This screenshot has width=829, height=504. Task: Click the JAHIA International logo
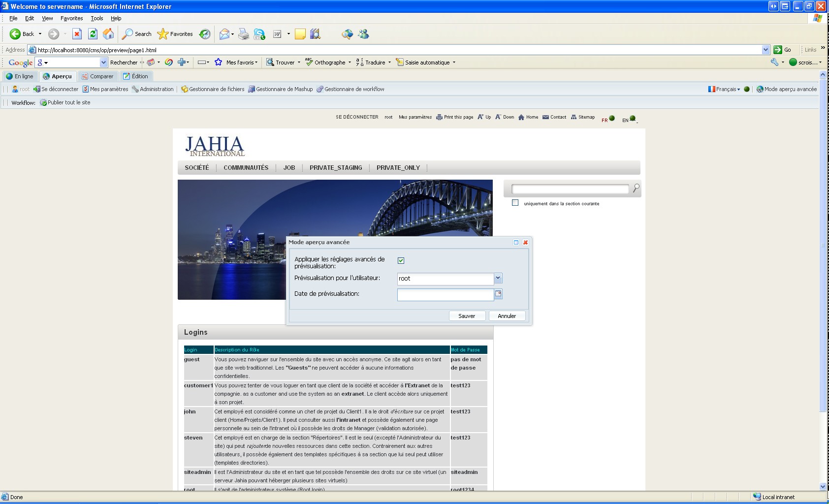coord(215,146)
